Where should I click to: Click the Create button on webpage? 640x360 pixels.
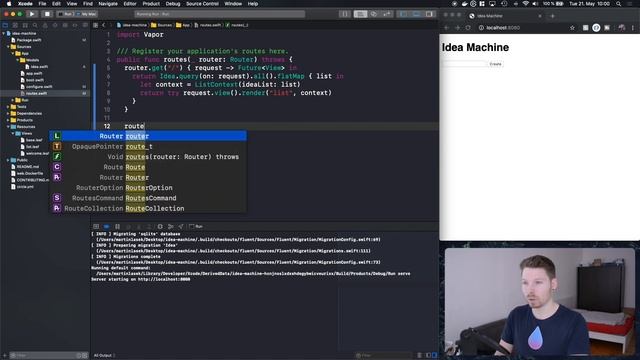[x=496, y=64]
